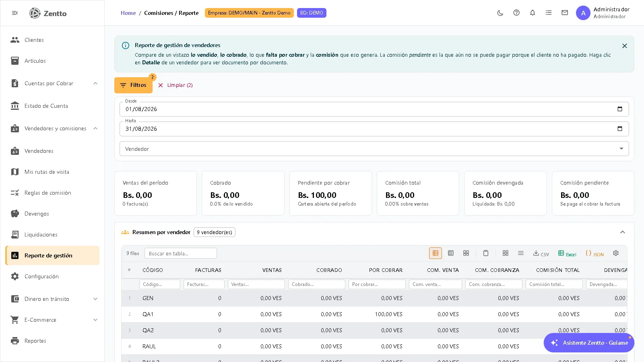Viewport: 644px width, 362px height.
Task: Open Vendedores in sidebar
Action: pos(52,151)
